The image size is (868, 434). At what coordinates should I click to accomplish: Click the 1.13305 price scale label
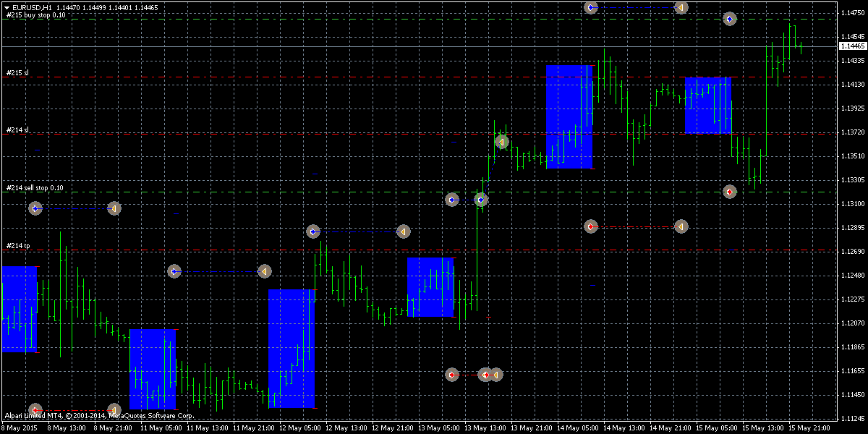click(853, 179)
